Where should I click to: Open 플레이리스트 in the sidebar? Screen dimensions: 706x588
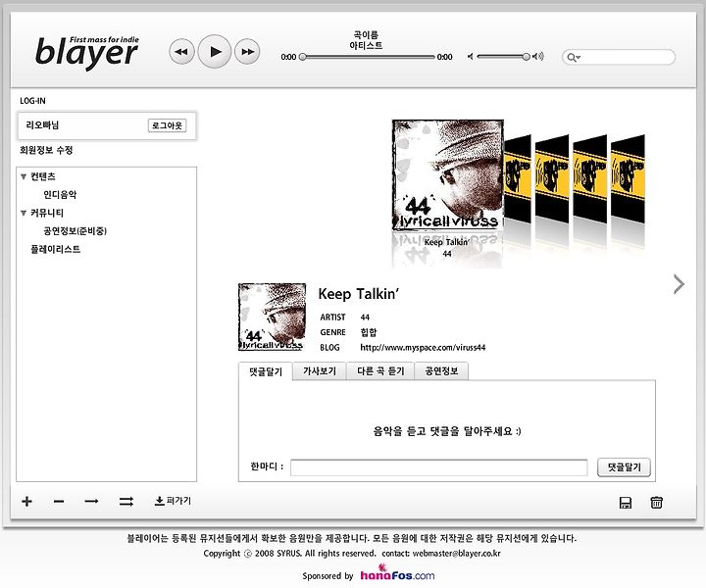pyautogui.click(x=55, y=249)
